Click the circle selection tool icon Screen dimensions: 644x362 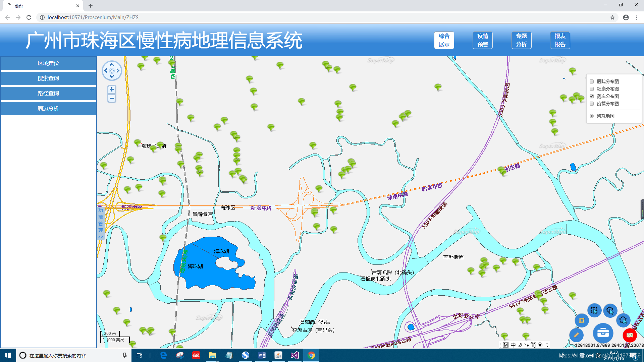pos(610,310)
